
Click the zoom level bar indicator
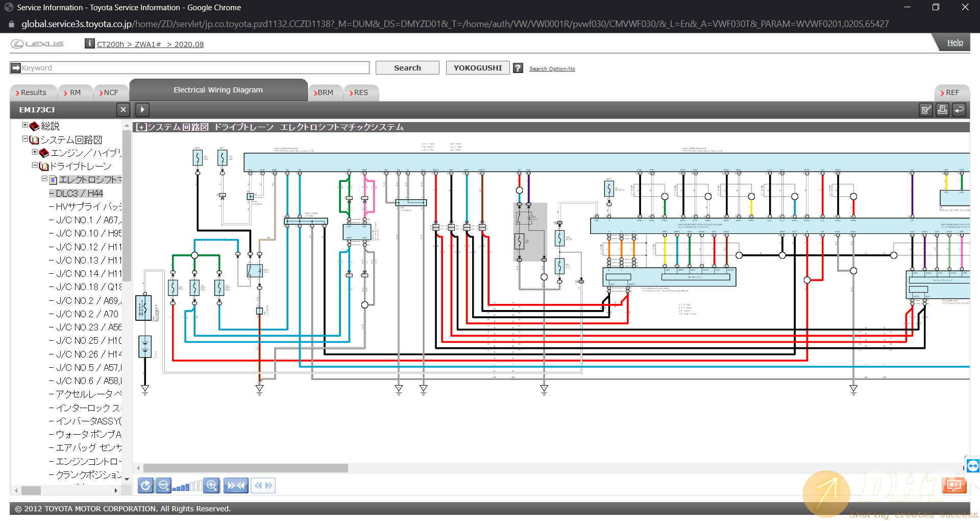(x=187, y=486)
